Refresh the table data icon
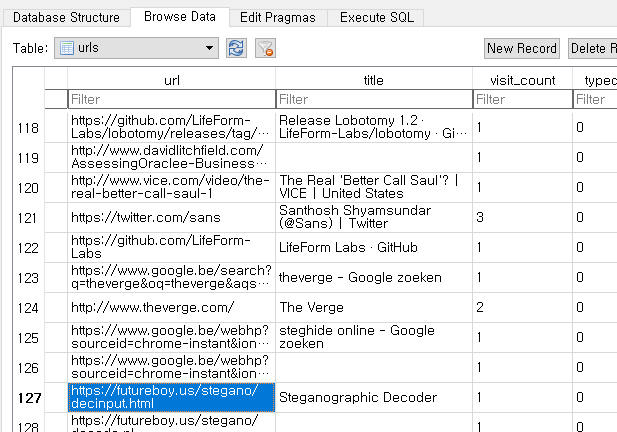The width and height of the screenshot is (617, 432). click(x=236, y=48)
